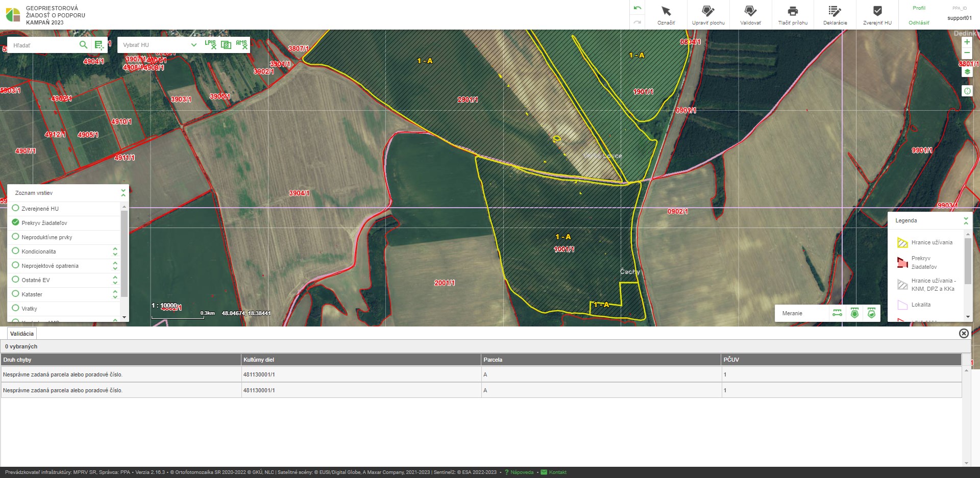Select the first validation error row
This screenshot has height=478, width=980.
point(481,374)
